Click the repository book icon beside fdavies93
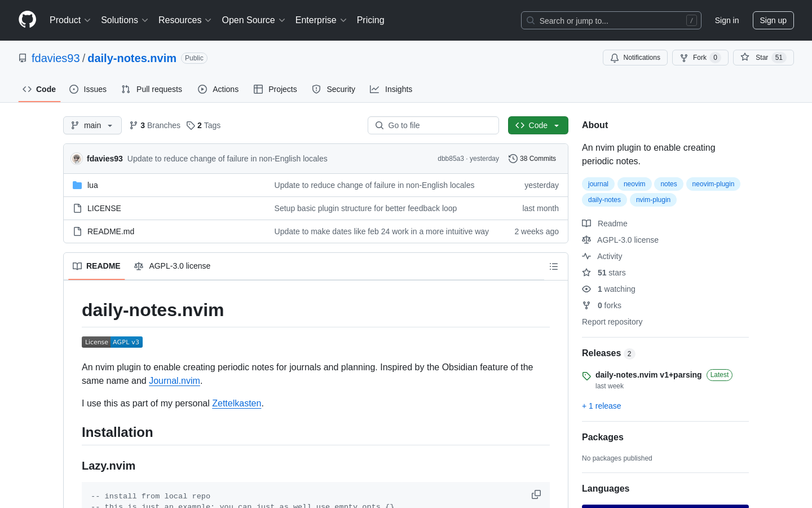This screenshot has height=508, width=812. (x=23, y=58)
